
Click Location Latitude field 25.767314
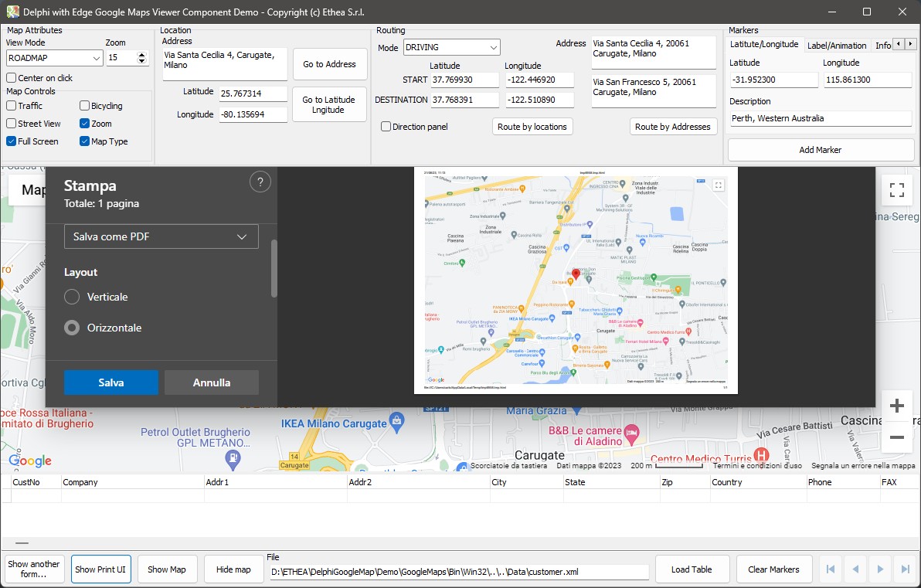coord(253,93)
